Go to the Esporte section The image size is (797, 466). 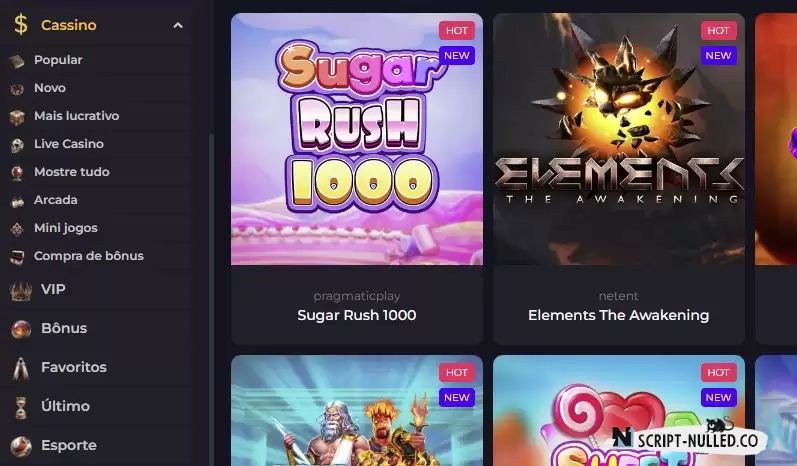pyautogui.click(x=69, y=445)
